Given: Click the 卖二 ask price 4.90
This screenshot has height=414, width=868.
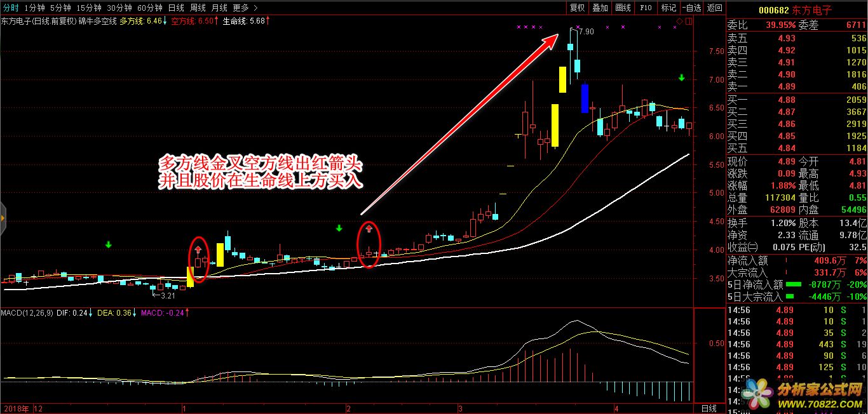Looking at the screenshot, I should point(787,74).
